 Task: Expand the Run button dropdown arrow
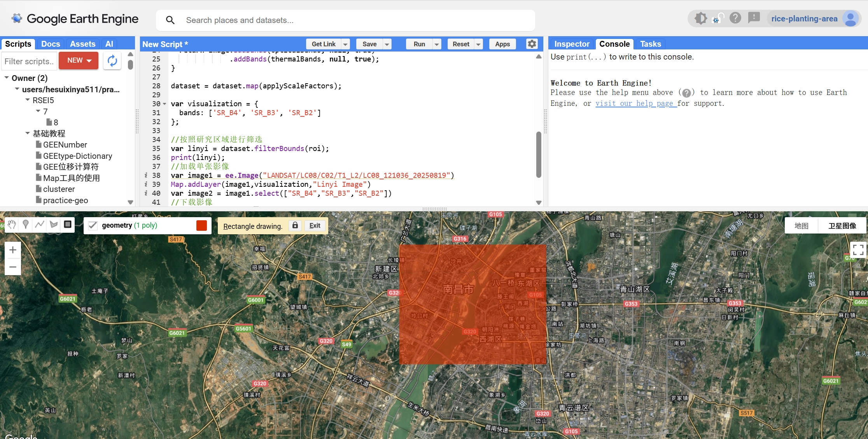pyautogui.click(x=437, y=44)
